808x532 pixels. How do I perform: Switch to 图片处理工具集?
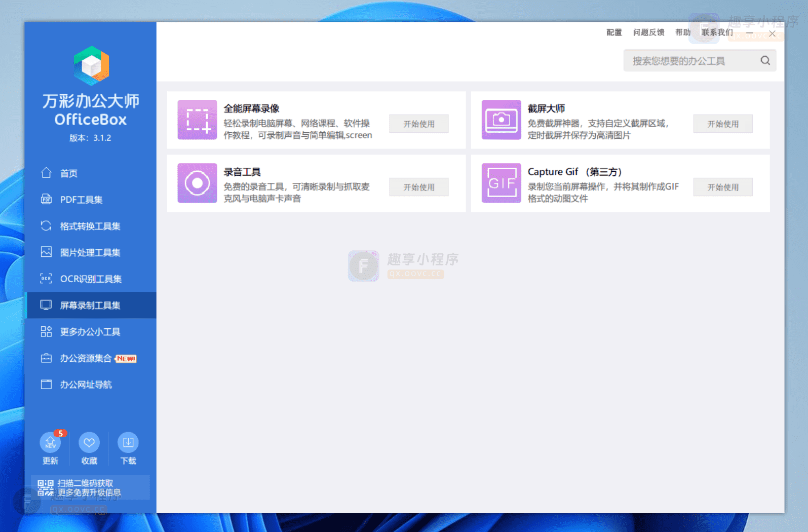pos(92,252)
